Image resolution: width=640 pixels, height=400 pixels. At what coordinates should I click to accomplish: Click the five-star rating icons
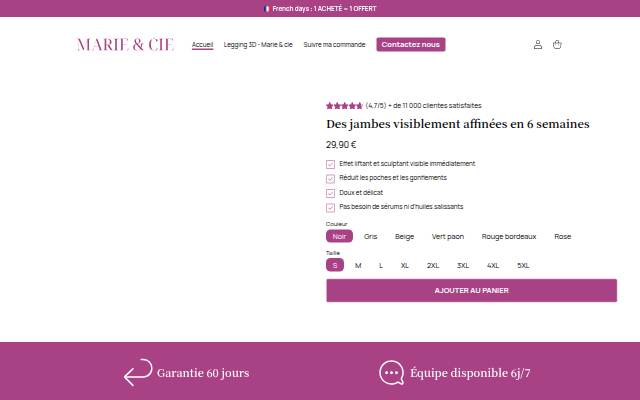coord(344,106)
